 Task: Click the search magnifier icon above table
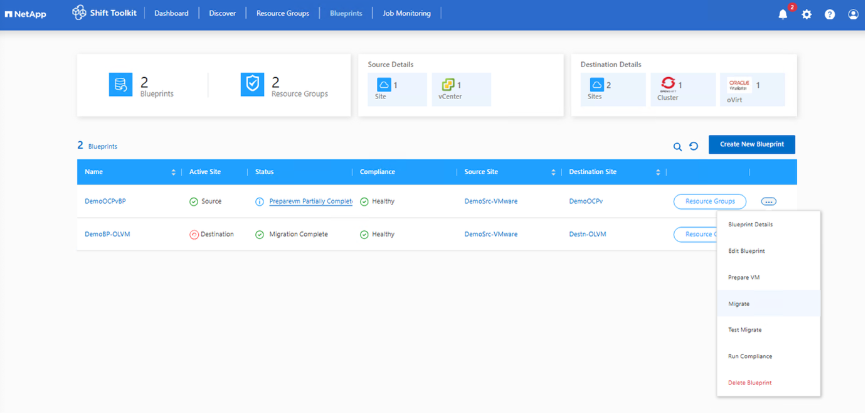(677, 147)
